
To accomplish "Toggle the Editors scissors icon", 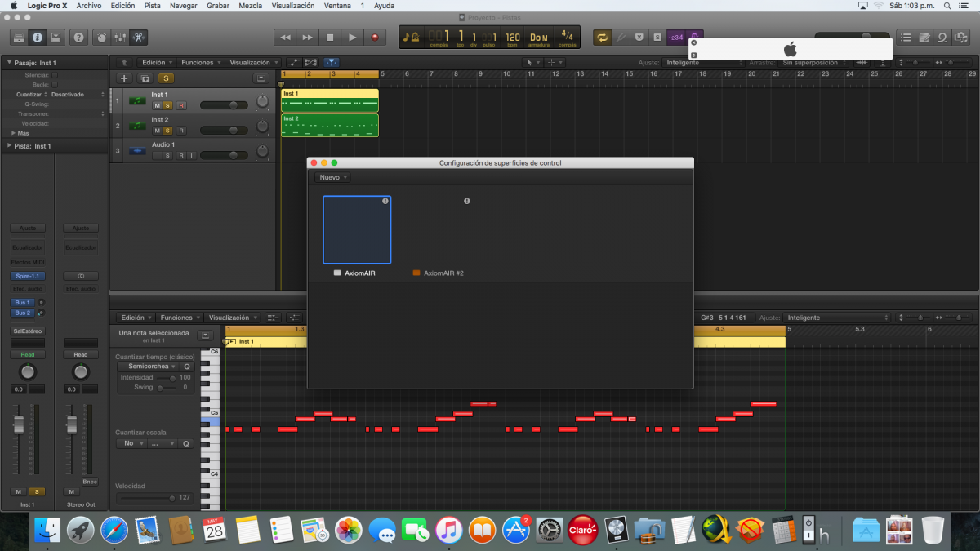I will [139, 37].
